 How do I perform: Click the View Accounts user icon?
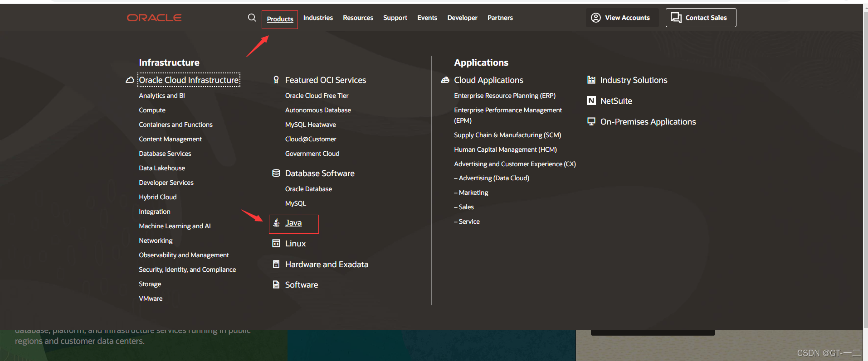[x=596, y=18]
